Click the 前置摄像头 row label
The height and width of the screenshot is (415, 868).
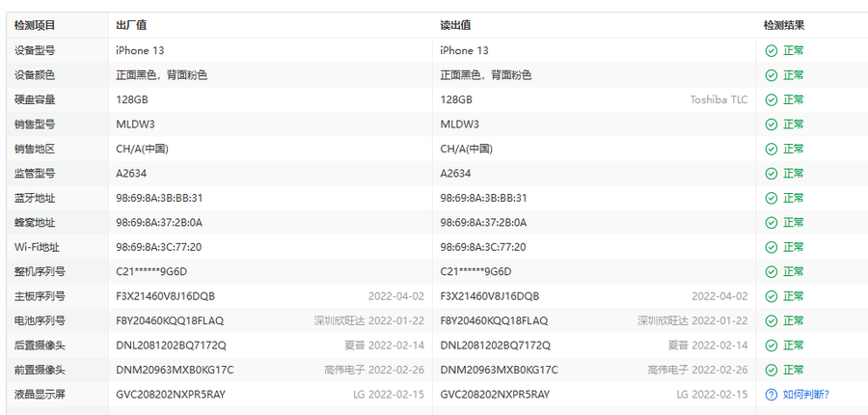[40, 370]
